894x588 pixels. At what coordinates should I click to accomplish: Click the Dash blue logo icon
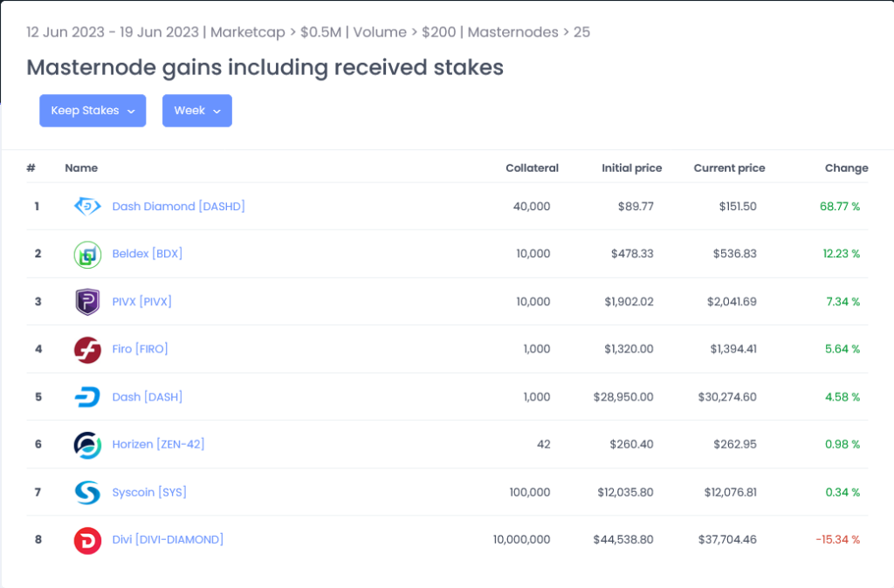click(87, 397)
